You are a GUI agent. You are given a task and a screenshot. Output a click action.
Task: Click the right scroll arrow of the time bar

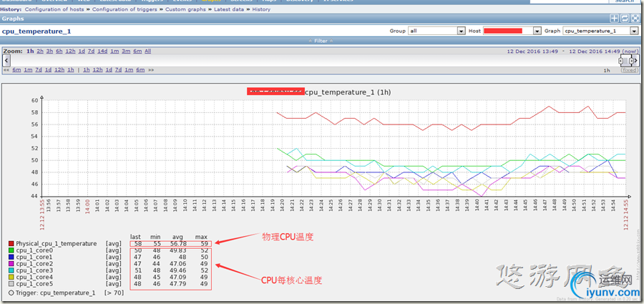(x=636, y=60)
